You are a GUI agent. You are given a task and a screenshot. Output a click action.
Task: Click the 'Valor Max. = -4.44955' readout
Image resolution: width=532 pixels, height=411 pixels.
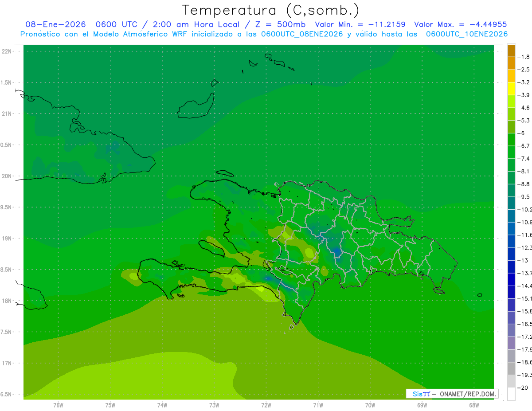460,25
